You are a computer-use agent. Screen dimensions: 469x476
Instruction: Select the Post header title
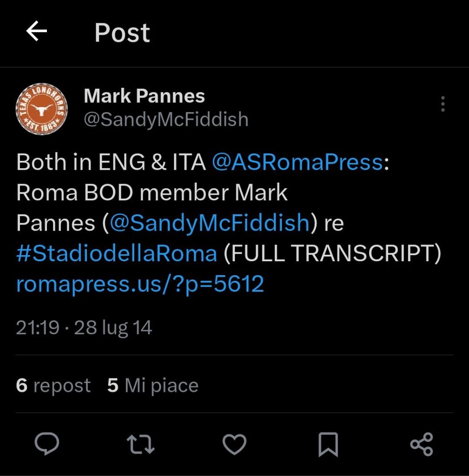click(122, 33)
